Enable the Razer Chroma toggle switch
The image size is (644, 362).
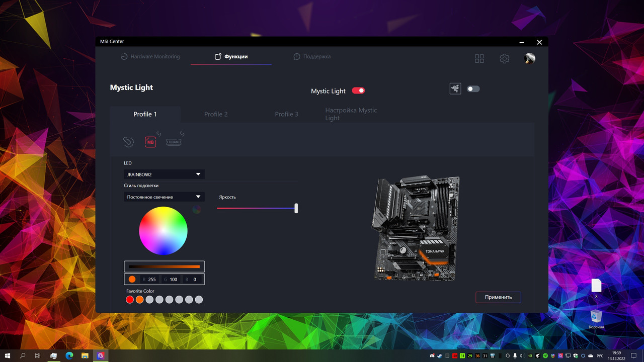(x=473, y=89)
